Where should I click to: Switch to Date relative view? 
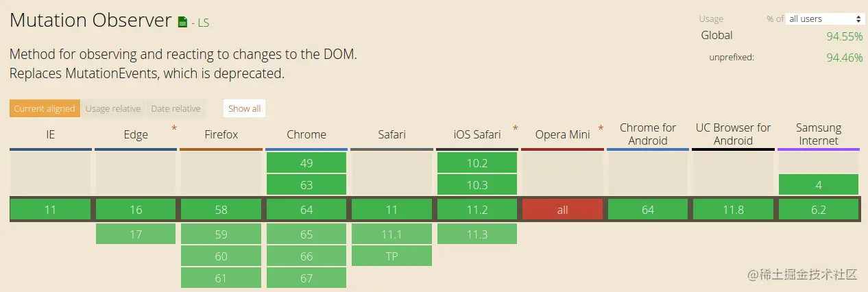click(176, 108)
